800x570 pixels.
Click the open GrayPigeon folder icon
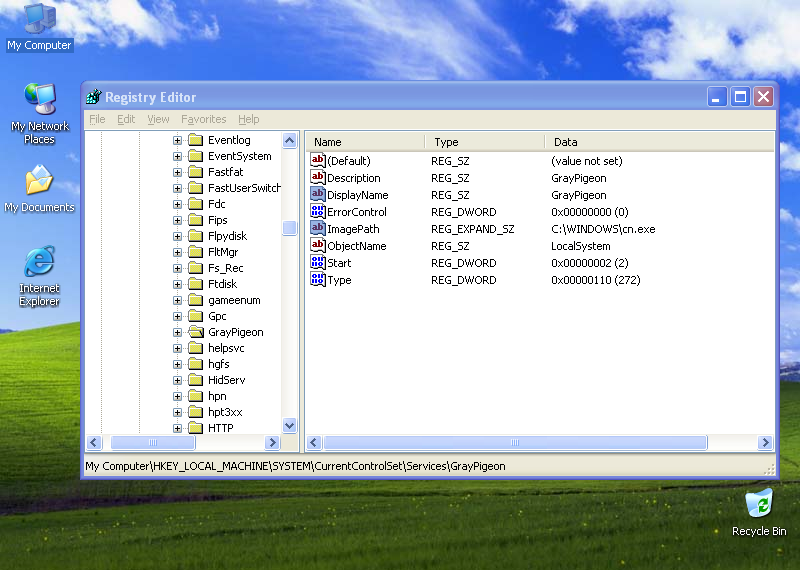(196, 332)
